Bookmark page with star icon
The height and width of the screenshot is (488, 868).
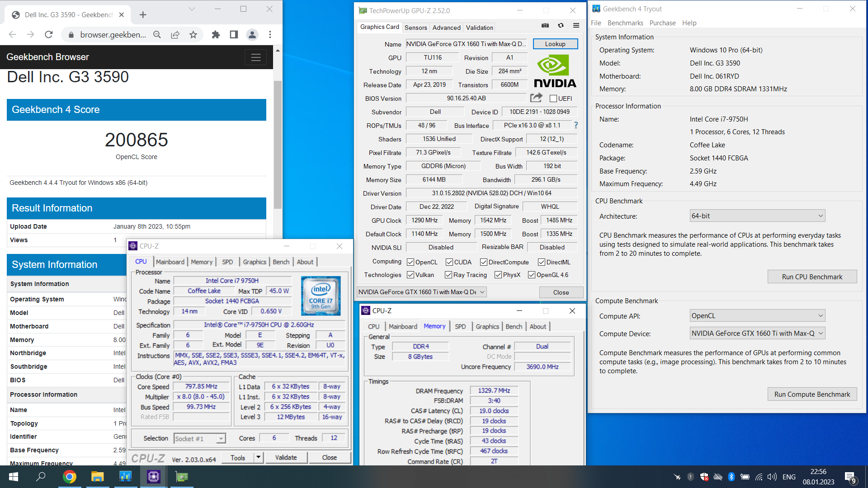pos(193,35)
